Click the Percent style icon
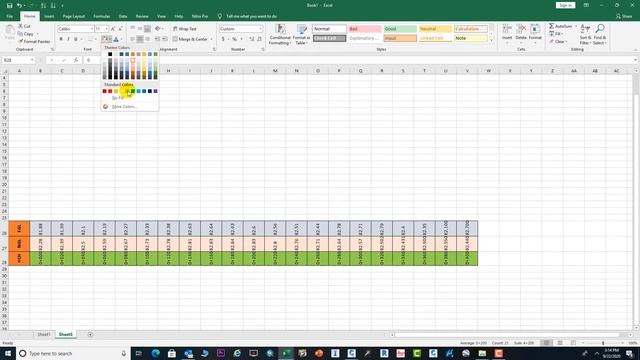The height and width of the screenshot is (360, 640). tap(235, 39)
